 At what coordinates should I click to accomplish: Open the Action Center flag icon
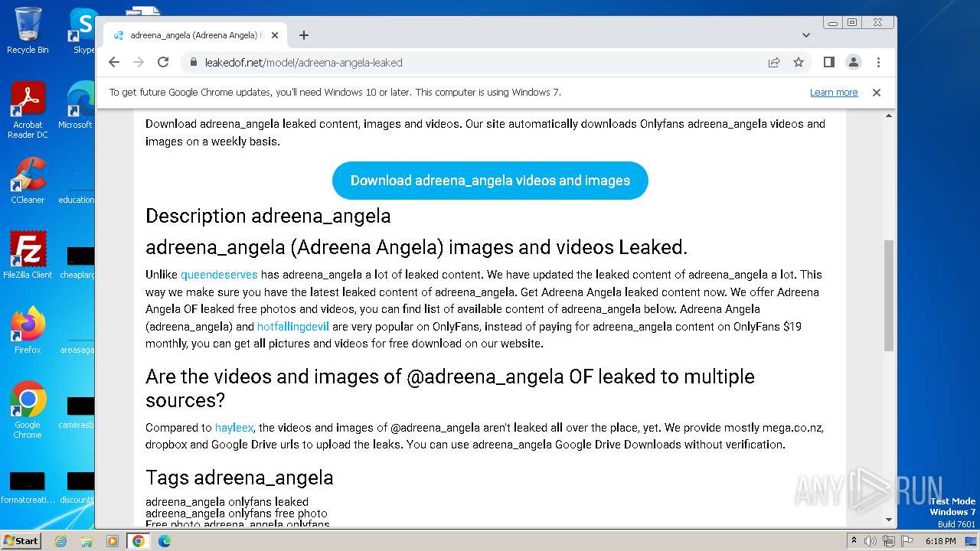(x=907, y=541)
